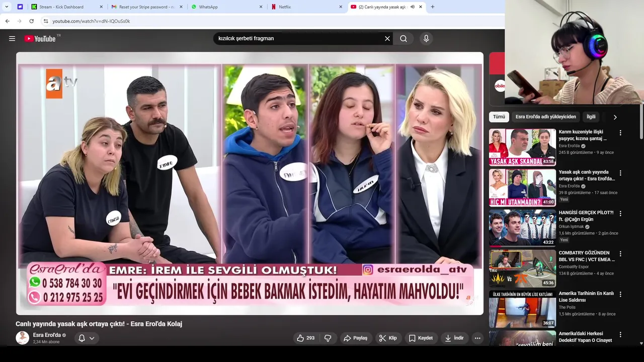Open 'Amerika Tarihinin En Kanlı Lise Saldırısı' thumbnail
The height and width of the screenshot is (362, 644).
(x=522, y=309)
